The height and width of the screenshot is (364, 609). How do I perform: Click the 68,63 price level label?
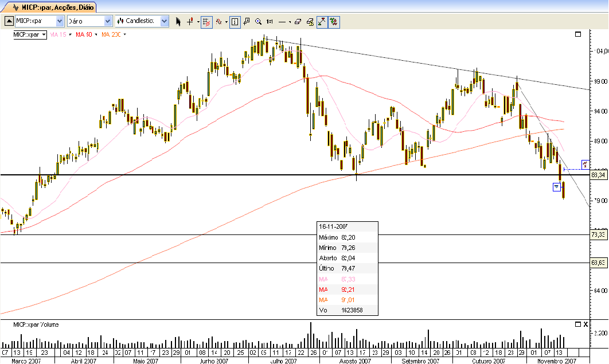coord(599,263)
